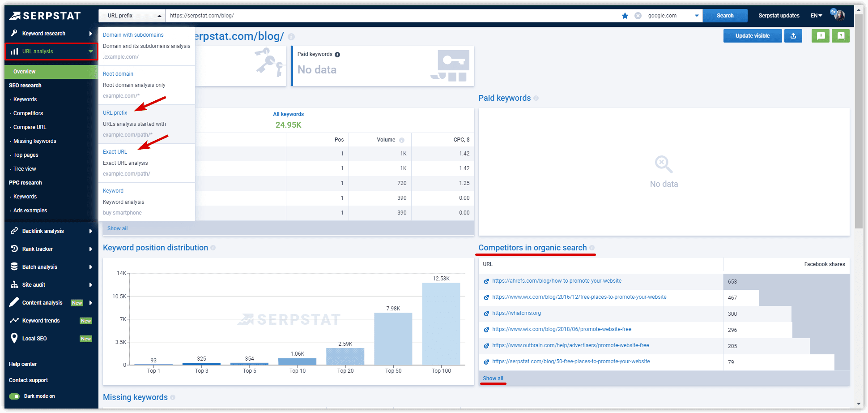Select Root domain option
This screenshot has width=868, height=413.
[x=147, y=85]
